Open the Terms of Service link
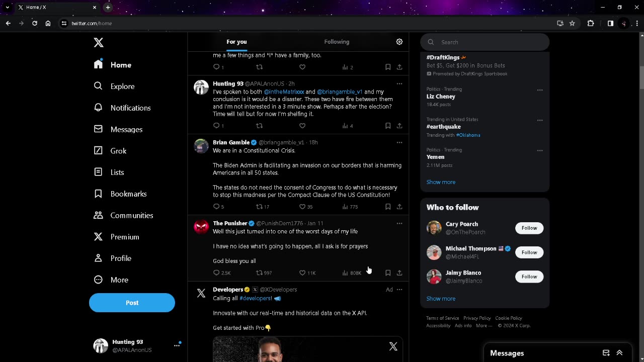This screenshot has width=644, height=362. click(443, 318)
